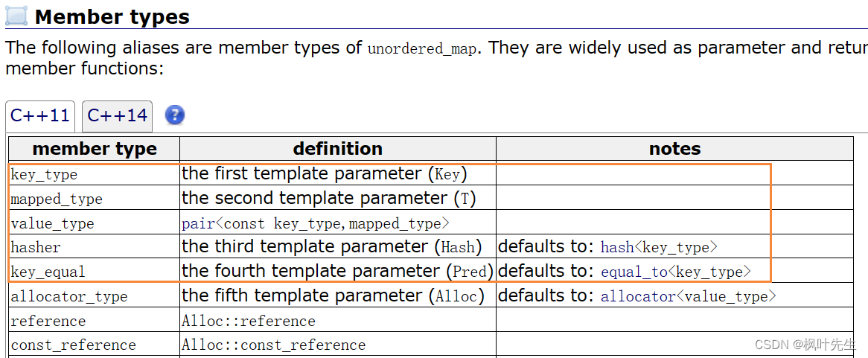
Task: Select the key_type member type cell
Action: (x=94, y=173)
